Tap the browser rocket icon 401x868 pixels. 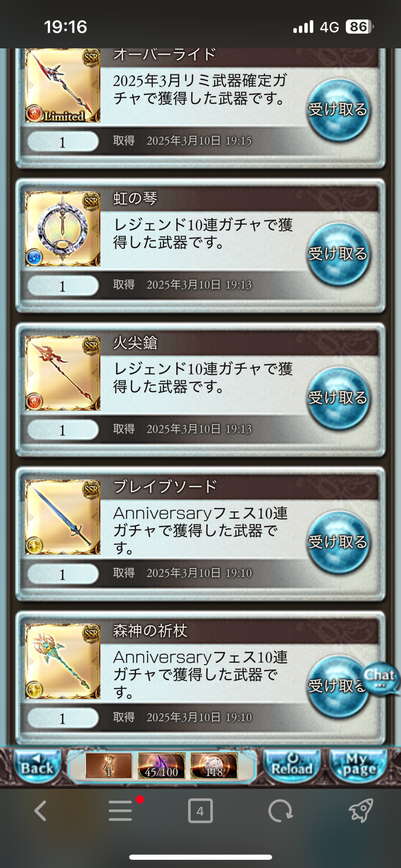tap(360, 810)
